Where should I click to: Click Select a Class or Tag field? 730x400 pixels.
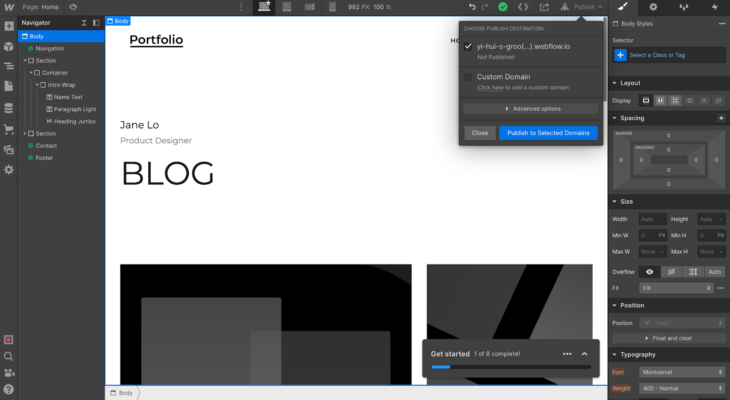click(669, 55)
